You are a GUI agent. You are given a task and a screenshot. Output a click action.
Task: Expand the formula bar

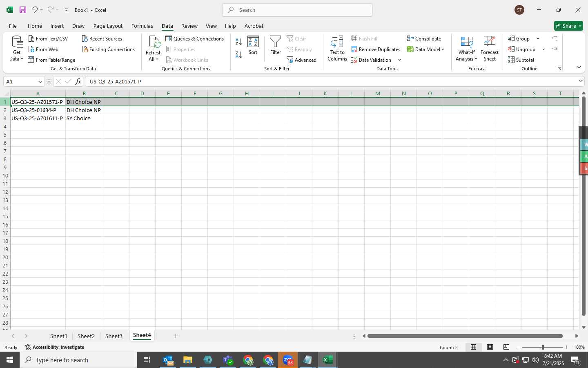[581, 81]
